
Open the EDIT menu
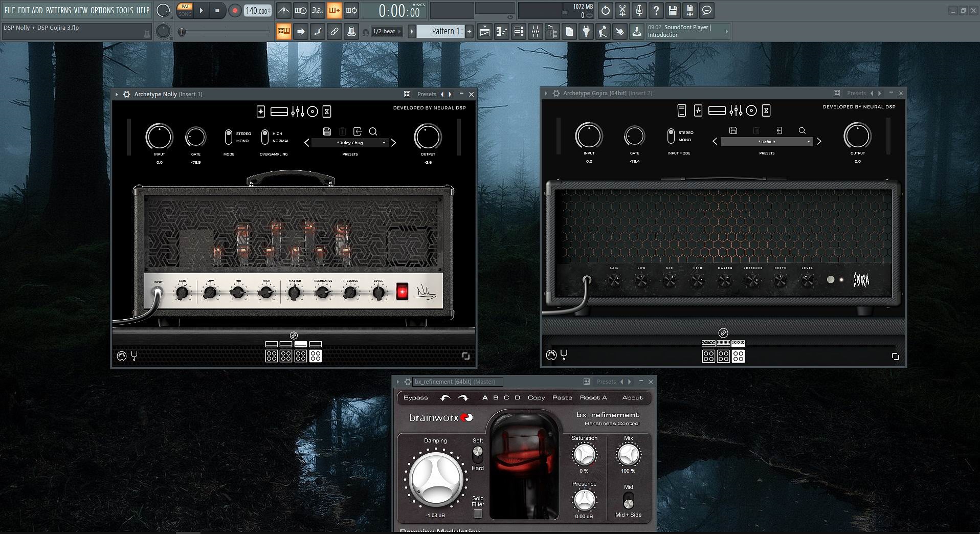[24, 10]
